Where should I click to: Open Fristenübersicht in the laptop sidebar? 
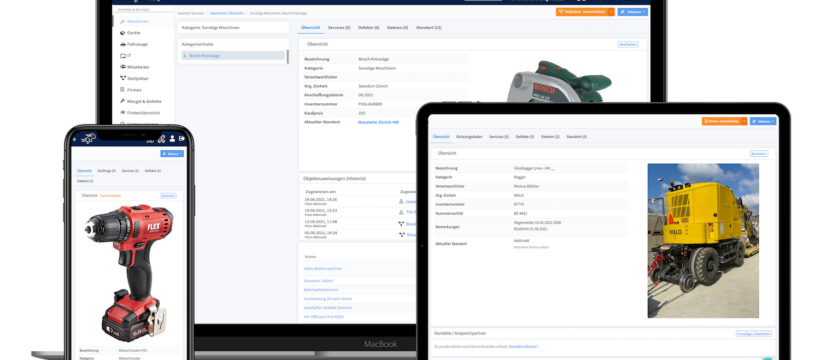(140, 112)
